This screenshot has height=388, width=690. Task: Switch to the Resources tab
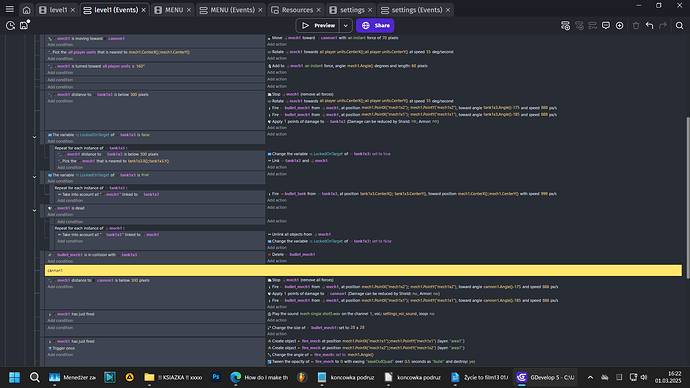click(x=296, y=10)
